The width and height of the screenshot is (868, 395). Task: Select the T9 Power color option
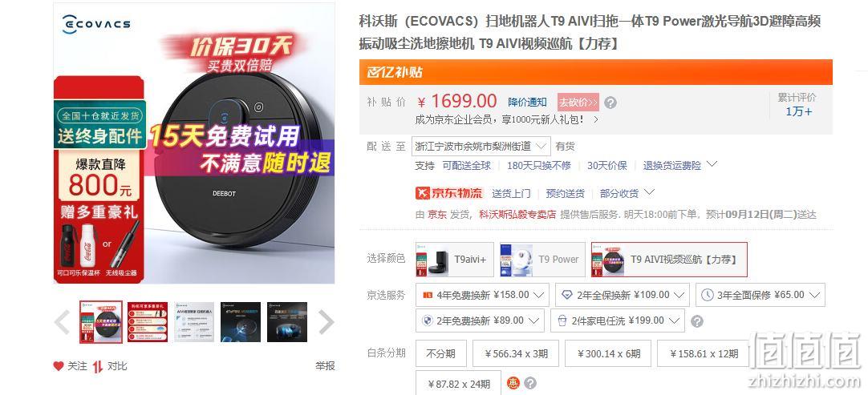click(542, 260)
